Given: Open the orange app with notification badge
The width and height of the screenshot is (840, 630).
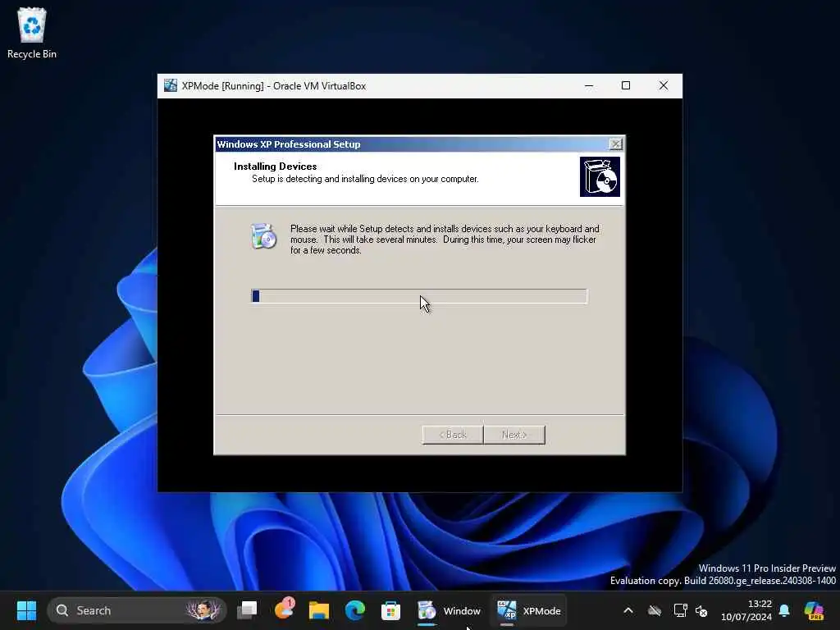Looking at the screenshot, I should [284, 609].
